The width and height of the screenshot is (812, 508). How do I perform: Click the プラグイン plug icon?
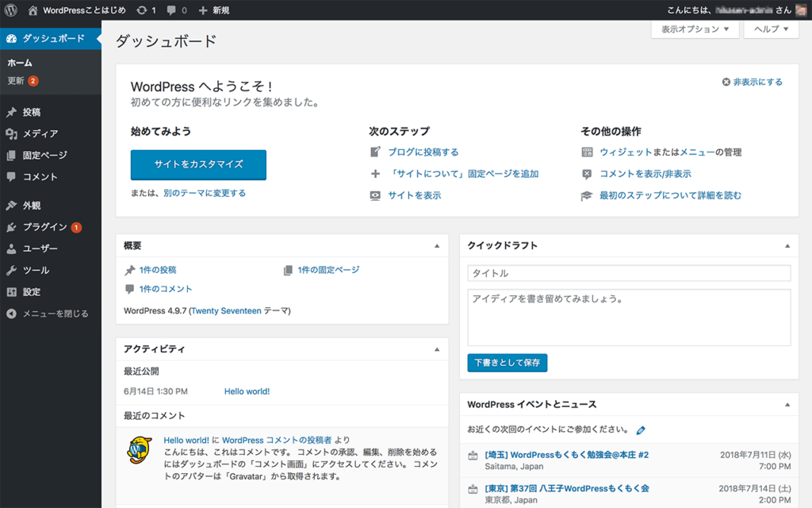click(x=11, y=227)
